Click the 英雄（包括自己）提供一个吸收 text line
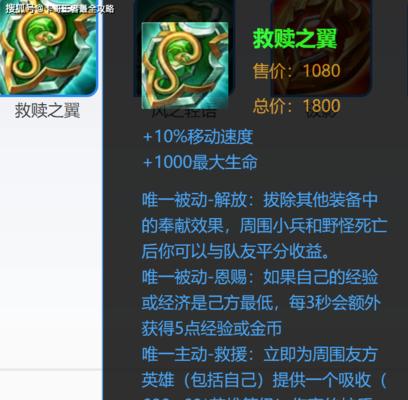Viewport: 408px width, 400px height. click(x=264, y=380)
